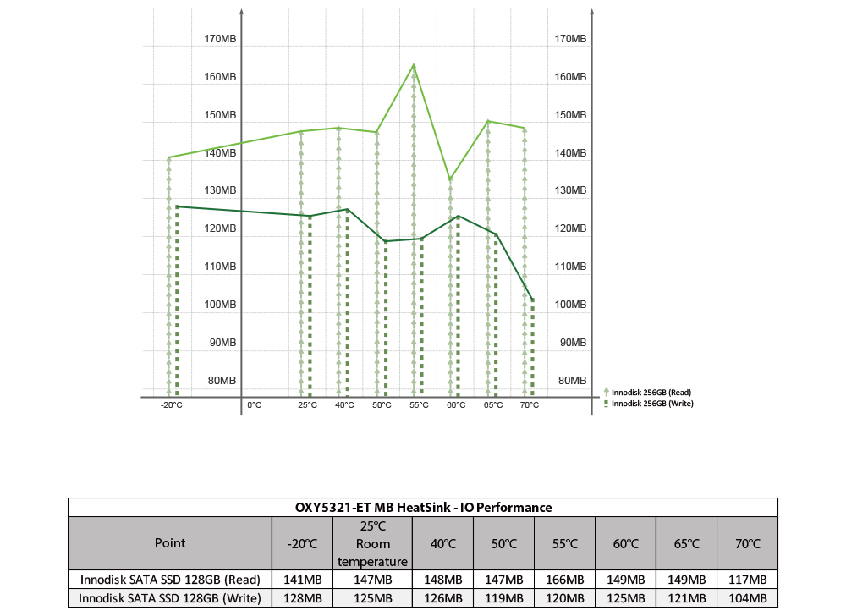This screenshot has width=846, height=616.
Task: Click the read value under 60°C column
Action: [x=626, y=580]
